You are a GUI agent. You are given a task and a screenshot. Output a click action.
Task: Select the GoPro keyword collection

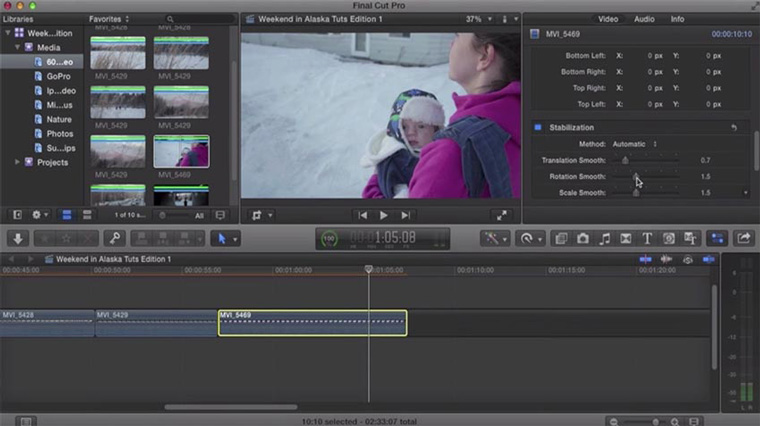tap(59, 76)
